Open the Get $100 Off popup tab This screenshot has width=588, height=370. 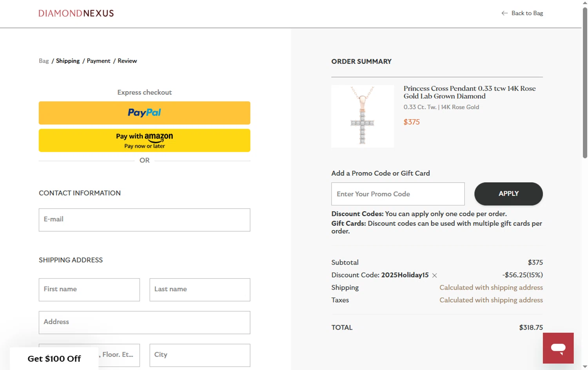tap(54, 359)
